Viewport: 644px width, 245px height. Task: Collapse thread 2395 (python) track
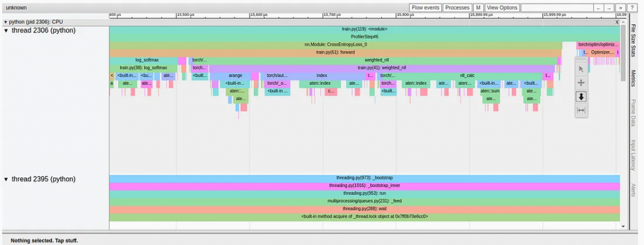tap(6, 179)
